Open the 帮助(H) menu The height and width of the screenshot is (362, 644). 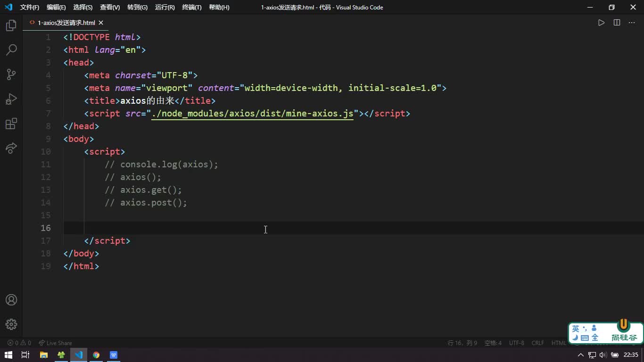tap(219, 7)
